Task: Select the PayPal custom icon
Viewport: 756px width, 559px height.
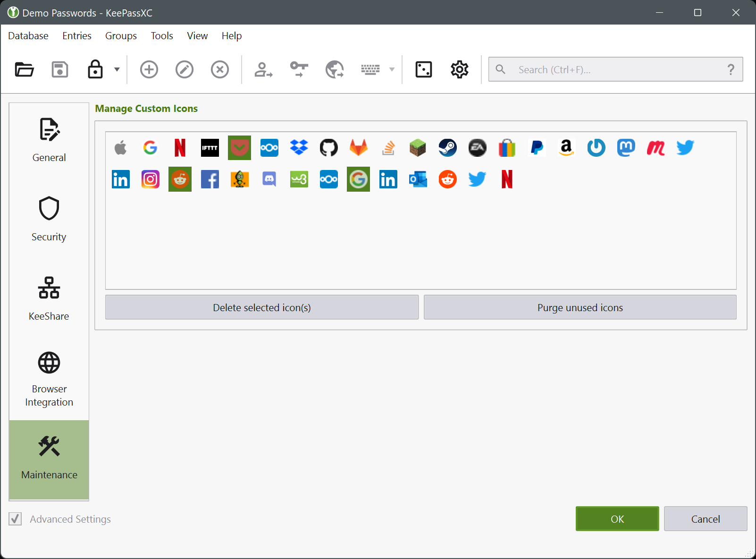Action: point(537,148)
